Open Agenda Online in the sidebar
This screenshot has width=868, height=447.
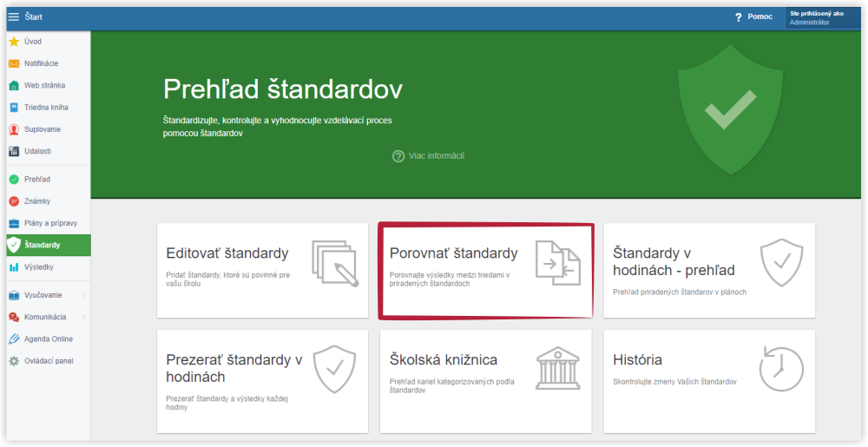(49, 339)
